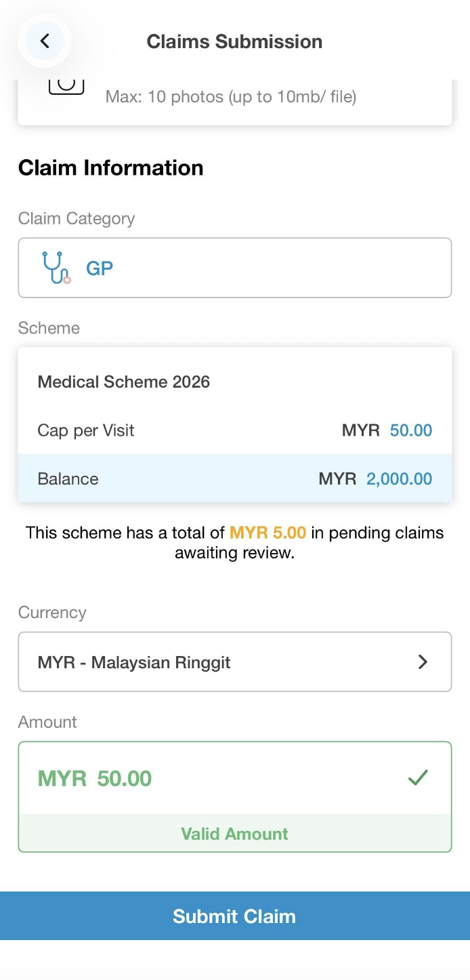
Task: Tap the blue GP category text
Action: [100, 268]
